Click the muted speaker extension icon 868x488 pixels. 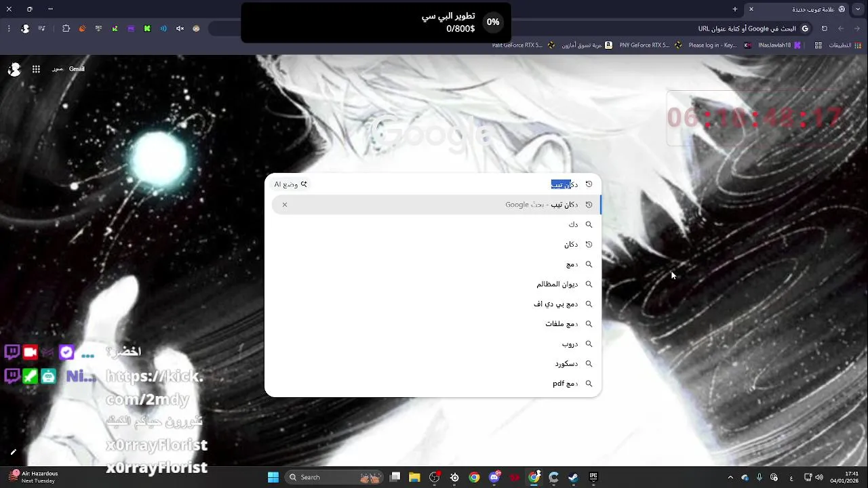[180, 28]
